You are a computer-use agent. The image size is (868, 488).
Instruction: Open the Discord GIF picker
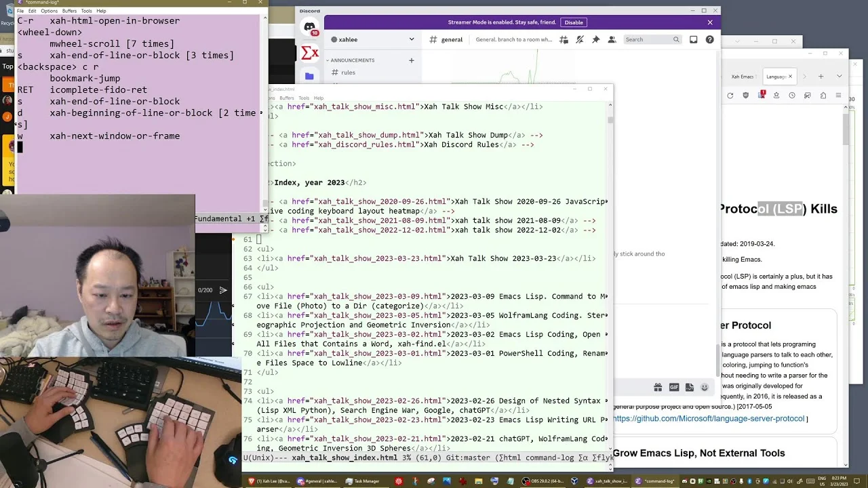coord(674,387)
